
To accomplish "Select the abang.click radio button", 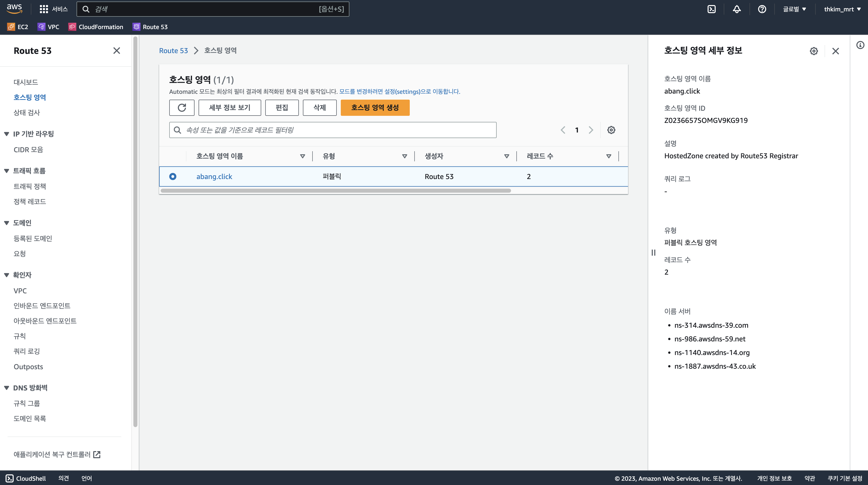I will pyautogui.click(x=173, y=177).
